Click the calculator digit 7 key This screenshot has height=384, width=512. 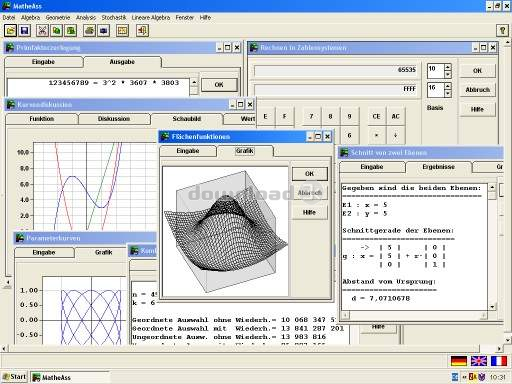311,116
